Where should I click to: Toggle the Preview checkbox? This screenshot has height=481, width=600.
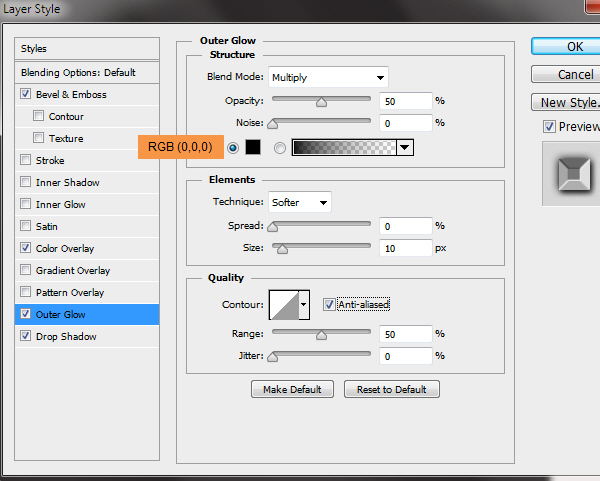[x=549, y=126]
